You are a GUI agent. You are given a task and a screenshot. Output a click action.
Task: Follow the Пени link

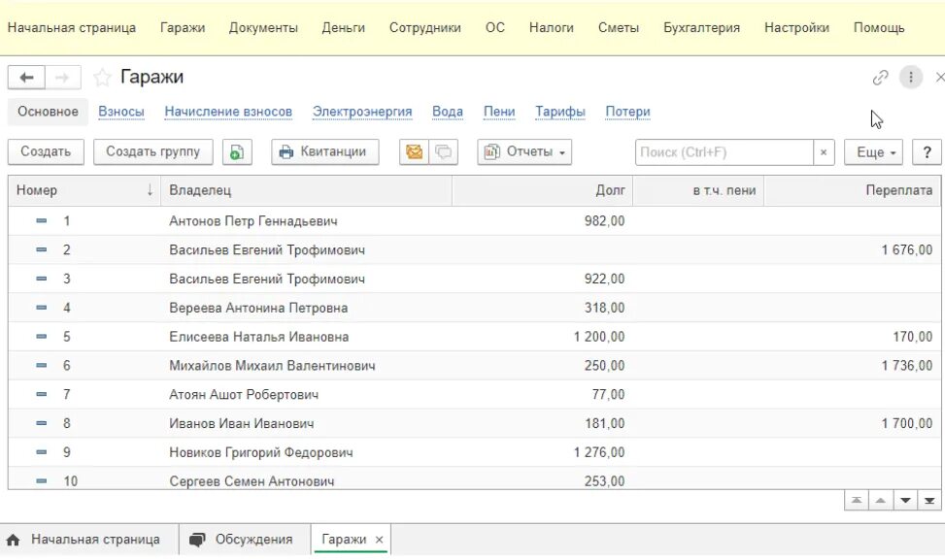tap(499, 112)
